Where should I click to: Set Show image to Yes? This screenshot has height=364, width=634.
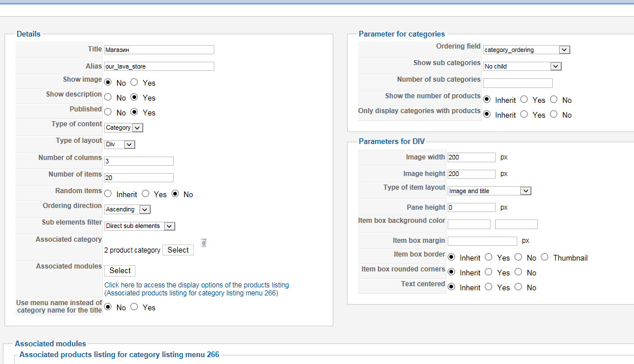(x=134, y=83)
